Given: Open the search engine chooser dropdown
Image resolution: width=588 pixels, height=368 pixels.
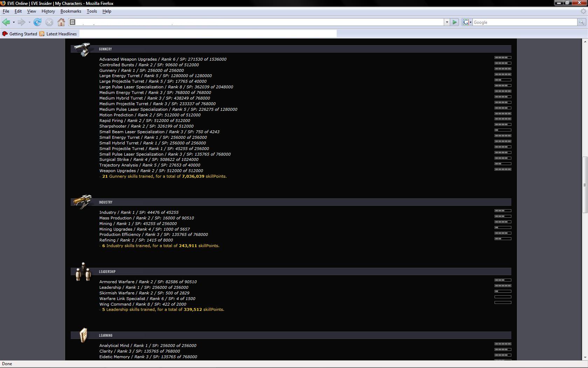Looking at the screenshot, I should [x=470, y=22].
